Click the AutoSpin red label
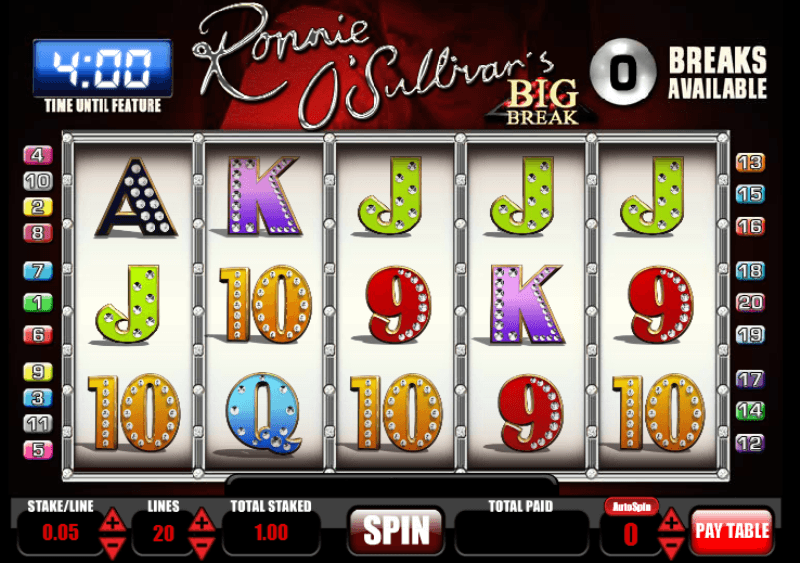800x563 pixels. [632, 507]
